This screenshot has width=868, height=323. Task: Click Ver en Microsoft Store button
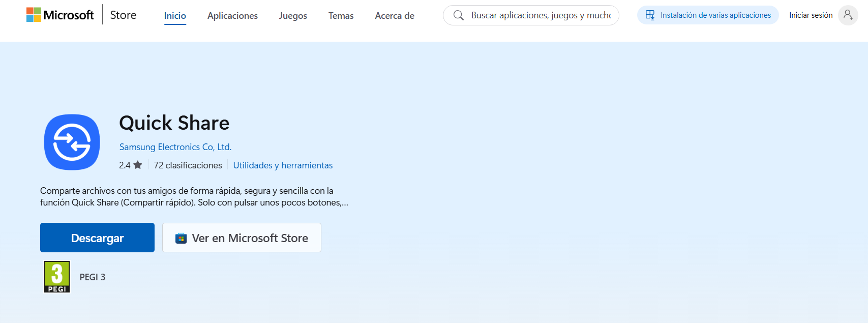(x=242, y=238)
